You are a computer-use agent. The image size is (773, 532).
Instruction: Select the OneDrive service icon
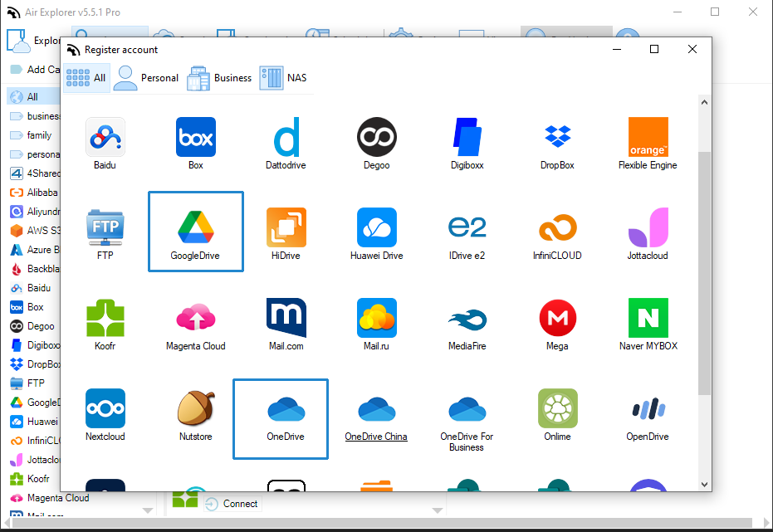coord(281,418)
